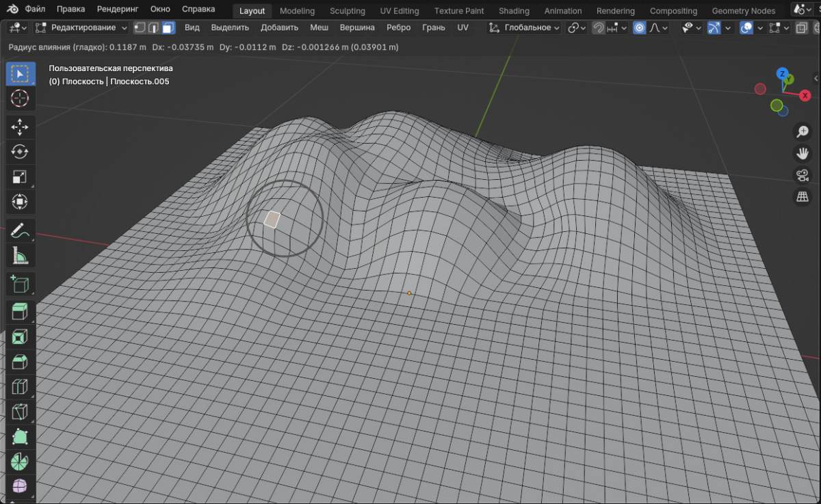821x504 pixels.
Task: Pick the Scale tool
Action: click(x=20, y=177)
